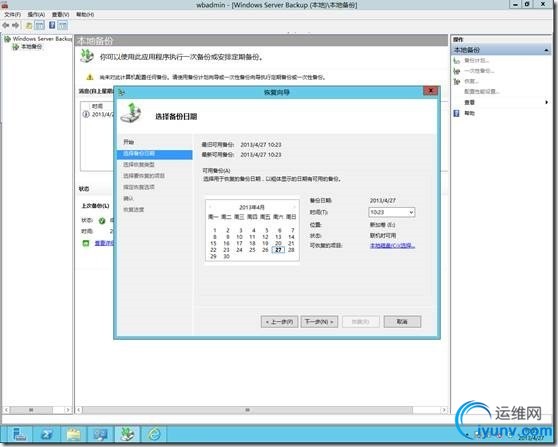Select day 27 in the calendar
Screen dimensions: 558x447
pyautogui.click(x=278, y=250)
